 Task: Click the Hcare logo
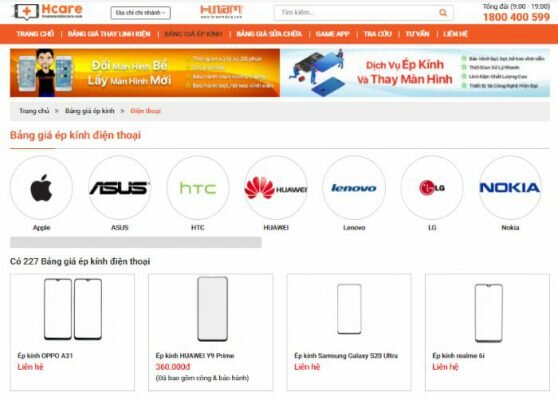[47, 12]
